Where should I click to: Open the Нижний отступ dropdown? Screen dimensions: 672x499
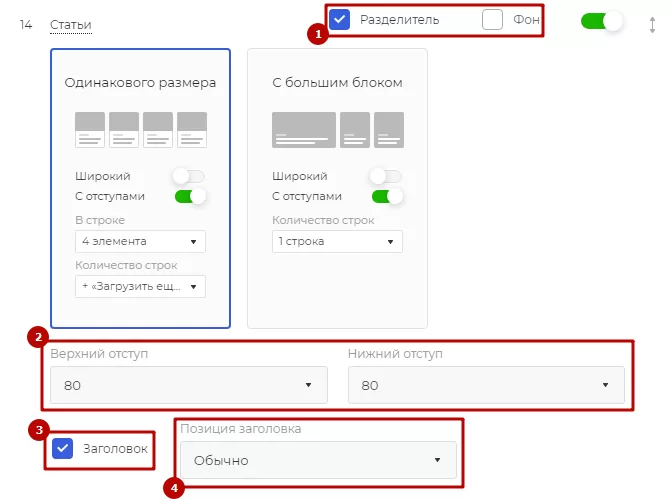(486, 385)
